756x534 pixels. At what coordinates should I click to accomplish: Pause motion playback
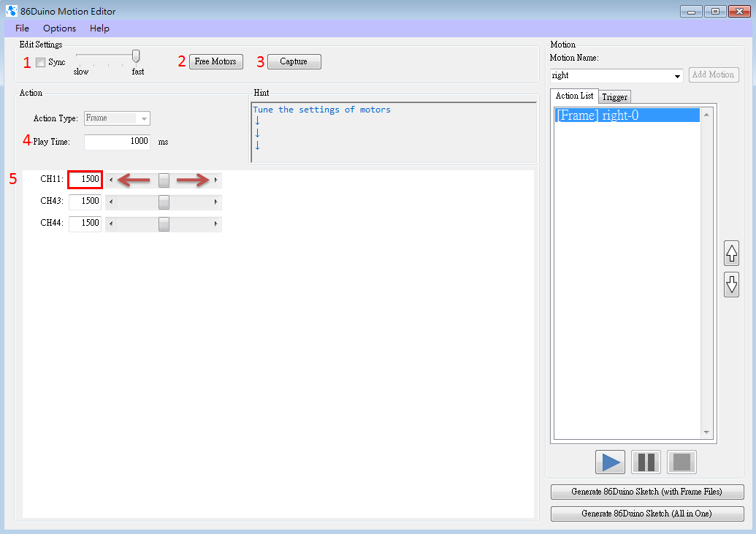point(646,462)
